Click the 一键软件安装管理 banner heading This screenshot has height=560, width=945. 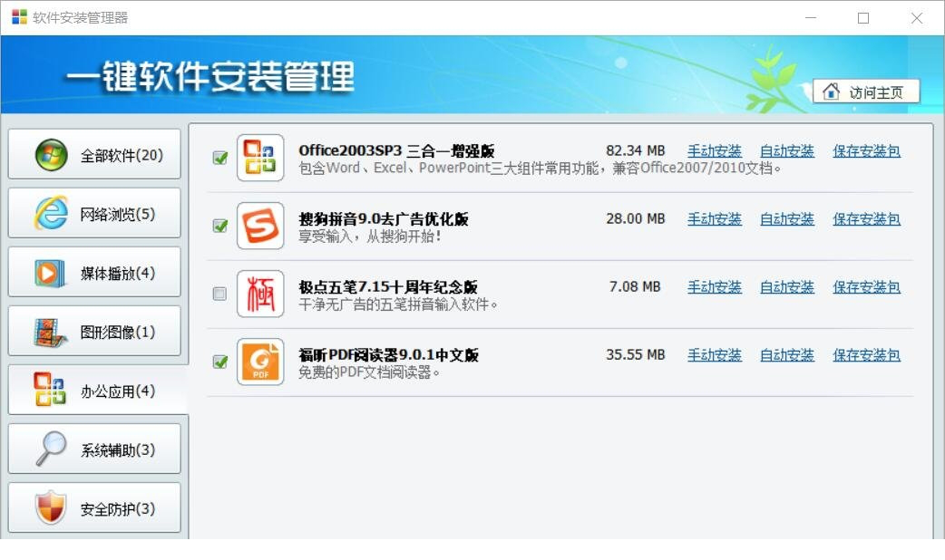pos(209,76)
